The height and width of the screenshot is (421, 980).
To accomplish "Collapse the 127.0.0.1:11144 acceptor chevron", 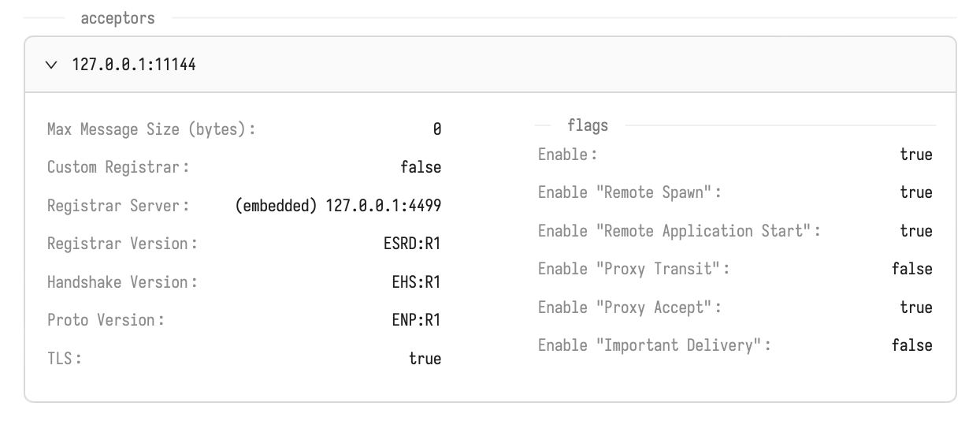I will (x=52, y=65).
